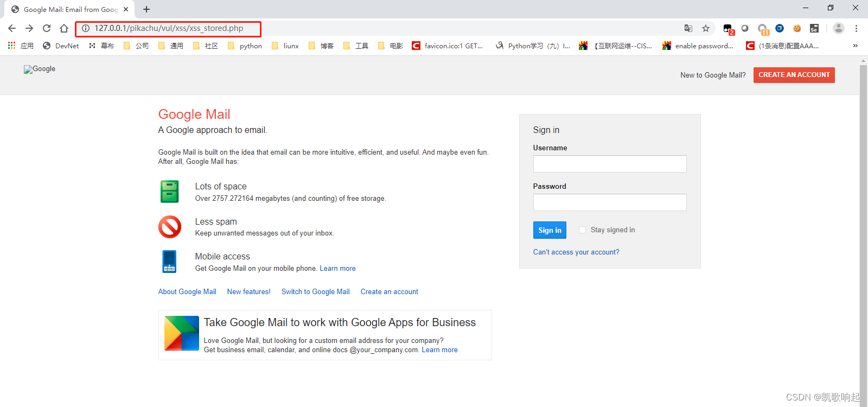Click the Lots of space heading
The height and width of the screenshot is (407, 868).
pyautogui.click(x=221, y=186)
